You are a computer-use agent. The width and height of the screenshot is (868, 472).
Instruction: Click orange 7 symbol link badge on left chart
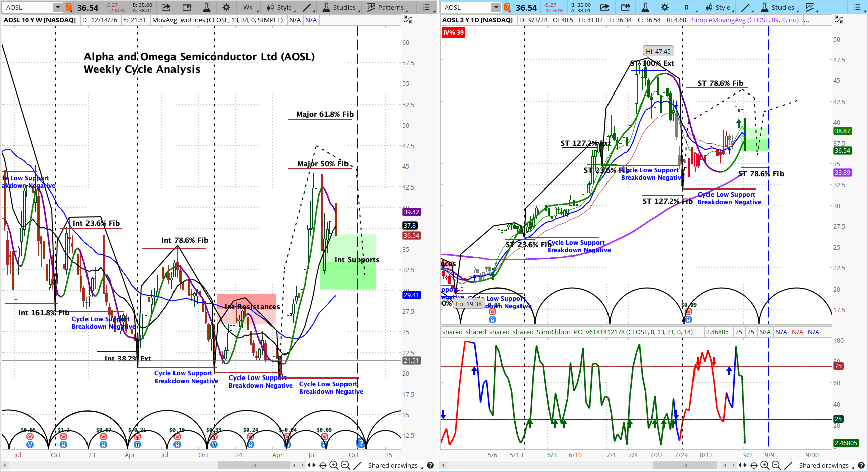tap(69, 7)
